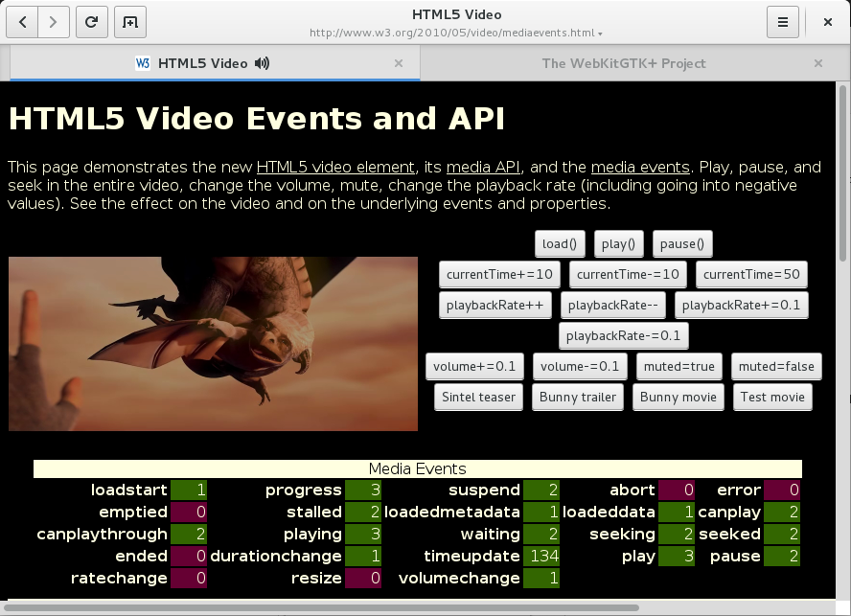Click the address bar URL text

tap(451, 34)
